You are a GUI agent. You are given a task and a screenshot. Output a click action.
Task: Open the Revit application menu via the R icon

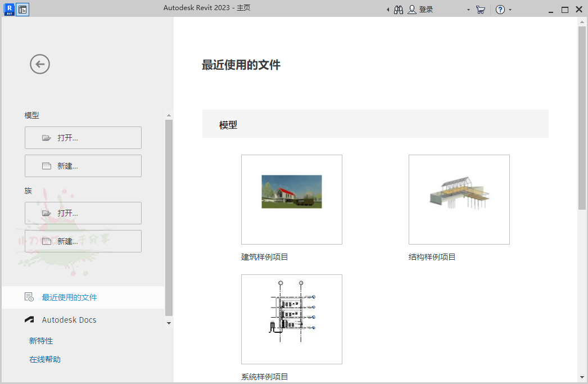coord(8,9)
